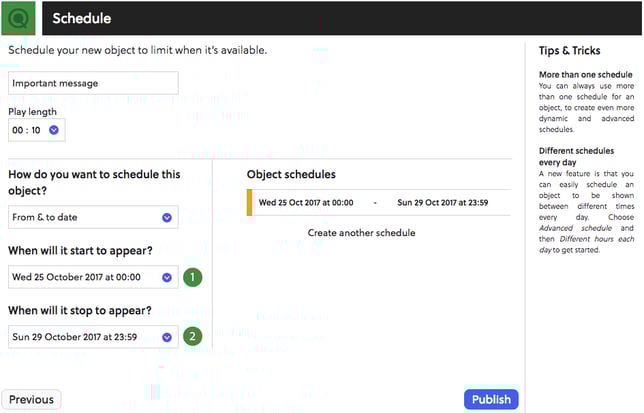Click the green logo icon in header
Viewport: 644px width, 413px height.
pyautogui.click(x=18, y=18)
